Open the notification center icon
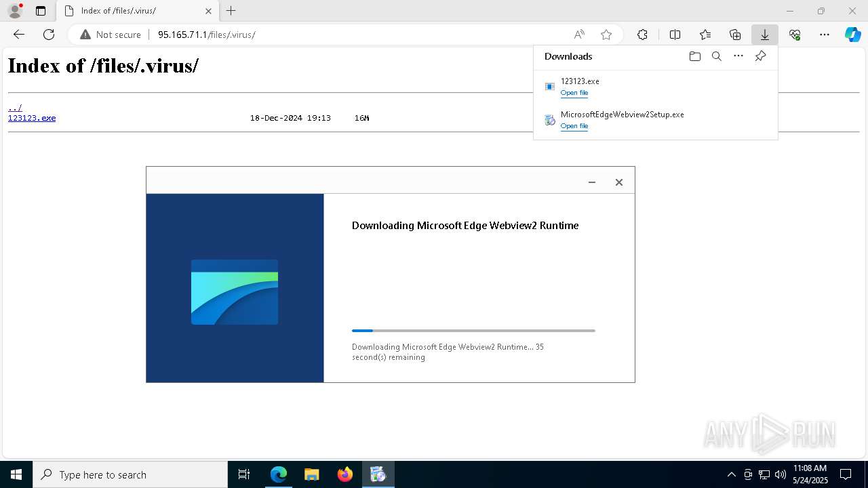 (x=846, y=474)
